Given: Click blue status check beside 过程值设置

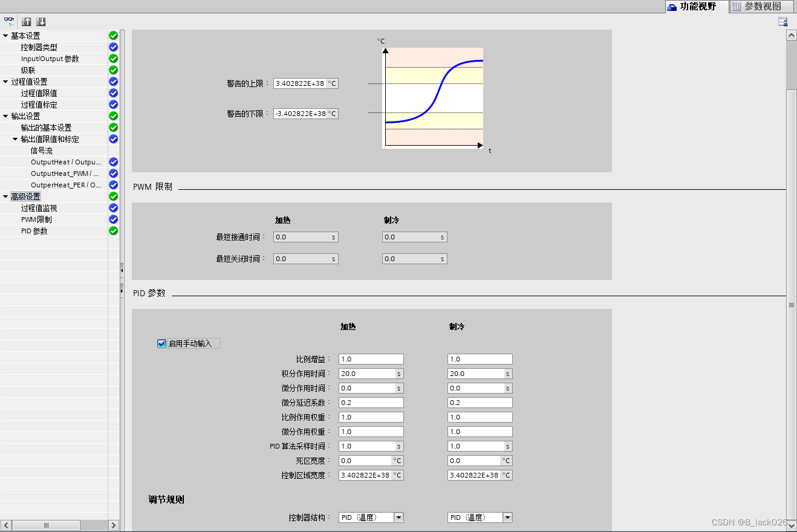Looking at the screenshot, I should point(113,82).
